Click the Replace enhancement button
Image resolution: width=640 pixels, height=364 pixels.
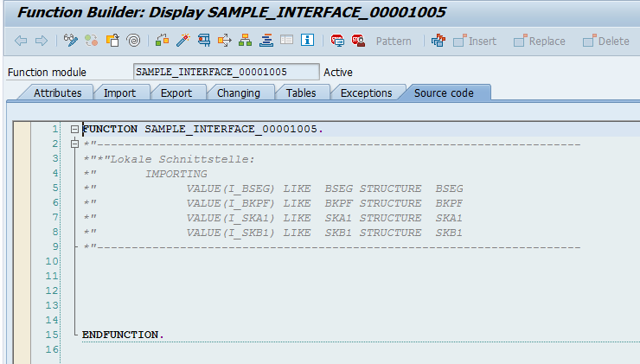click(x=540, y=41)
